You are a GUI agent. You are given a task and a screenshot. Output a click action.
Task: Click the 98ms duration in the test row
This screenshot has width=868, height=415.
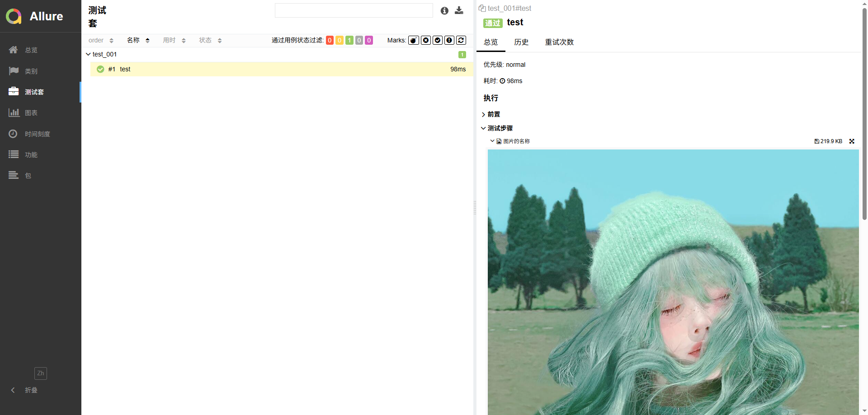coord(458,69)
